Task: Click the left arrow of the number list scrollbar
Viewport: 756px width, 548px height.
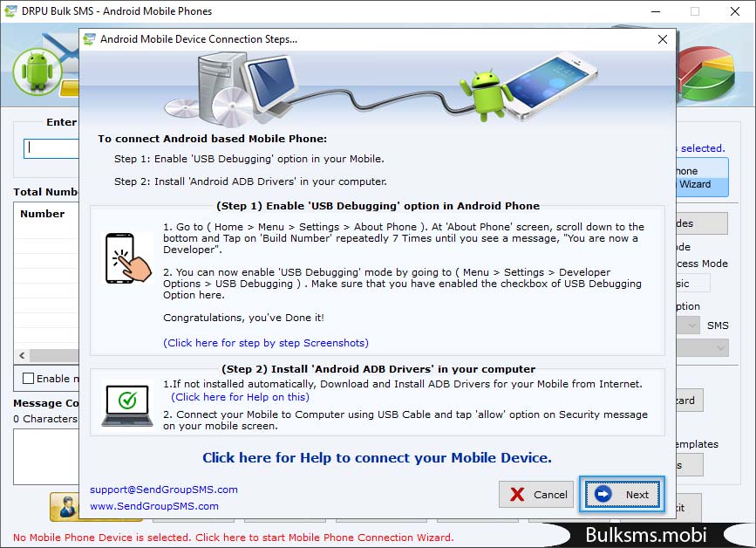Action: click(x=22, y=355)
